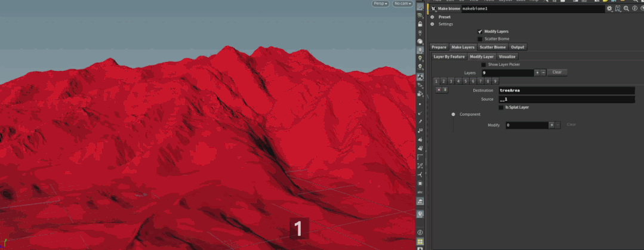This screenshot has width=644, height=250.
Task: Select layer tab 3
Action: coord(451,81)
